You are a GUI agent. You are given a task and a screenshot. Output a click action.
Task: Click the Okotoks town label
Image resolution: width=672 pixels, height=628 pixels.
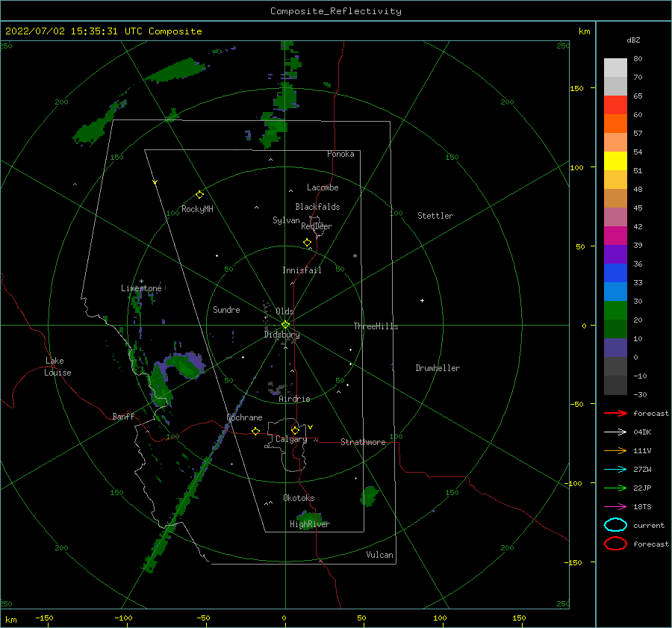pyautogui.click(x=299, y=498)
